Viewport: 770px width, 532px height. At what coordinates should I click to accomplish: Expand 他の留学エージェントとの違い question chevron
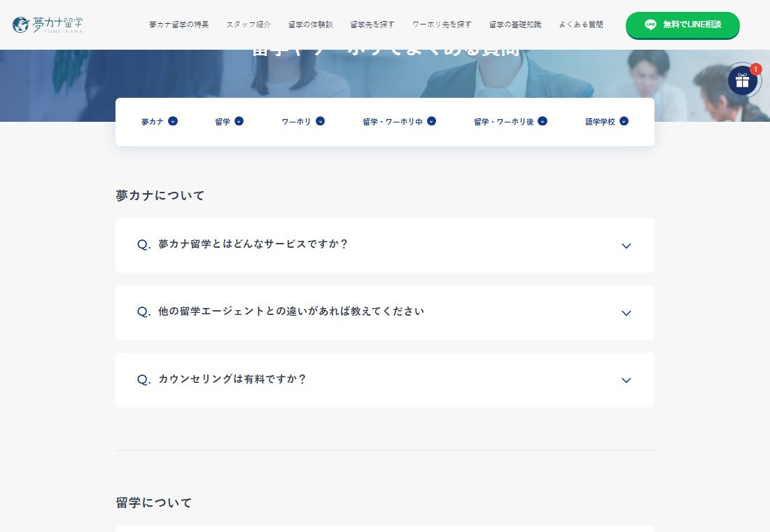coord(626,313)
